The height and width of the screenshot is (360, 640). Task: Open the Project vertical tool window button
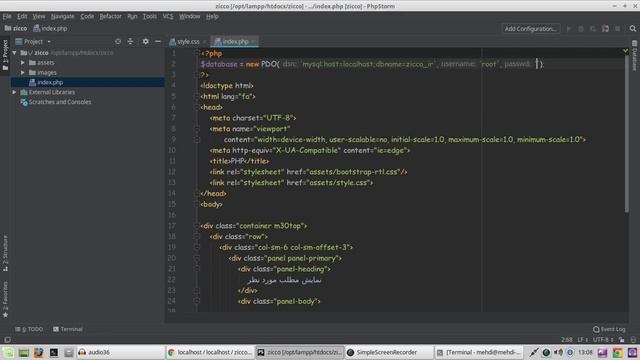5,55
